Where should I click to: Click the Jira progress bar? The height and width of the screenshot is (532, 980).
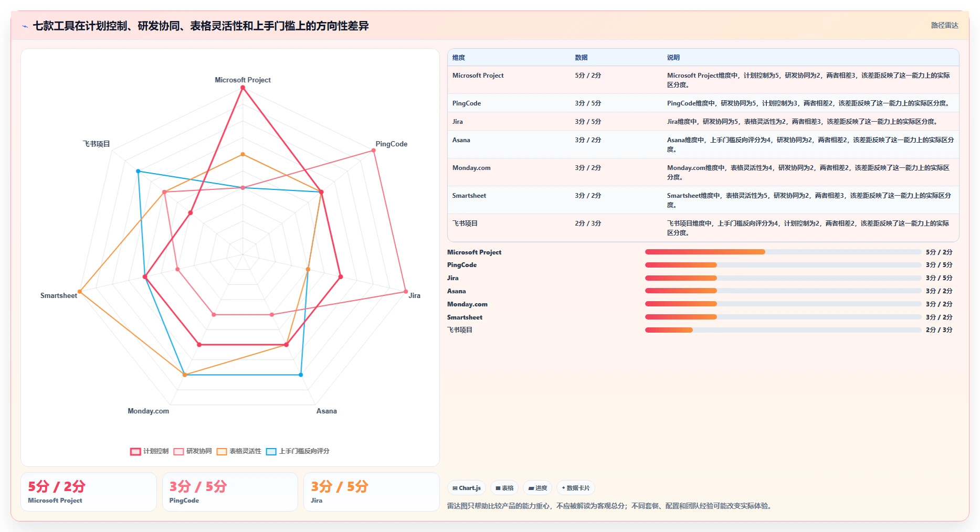(783, 278)
